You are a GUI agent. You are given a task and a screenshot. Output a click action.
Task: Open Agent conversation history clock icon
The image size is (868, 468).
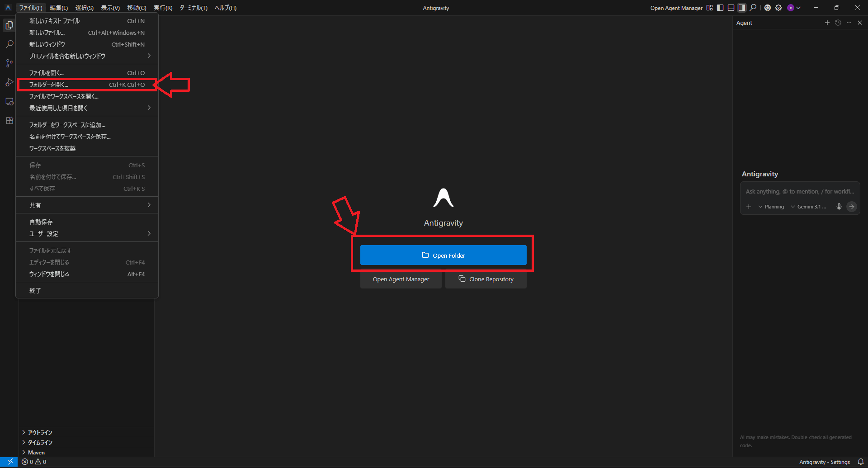point(838,23)
